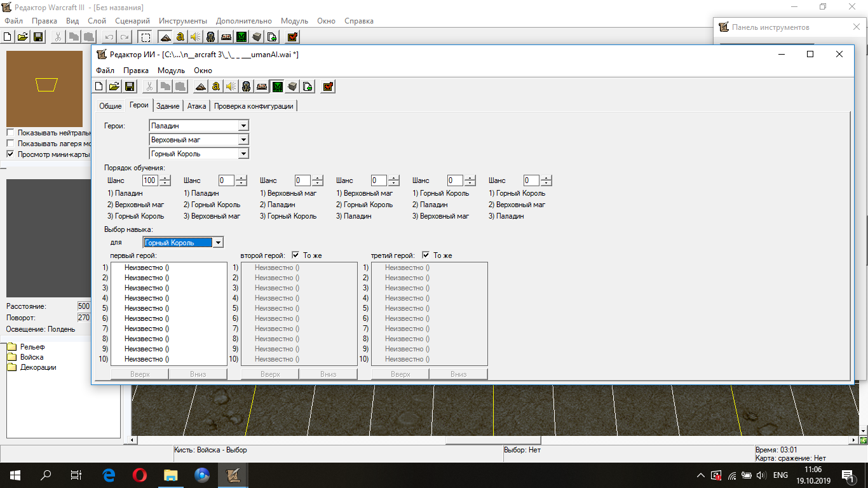Click the Поворот input field
The height and width of the screenshot is (488, 868).
[84, 318]
